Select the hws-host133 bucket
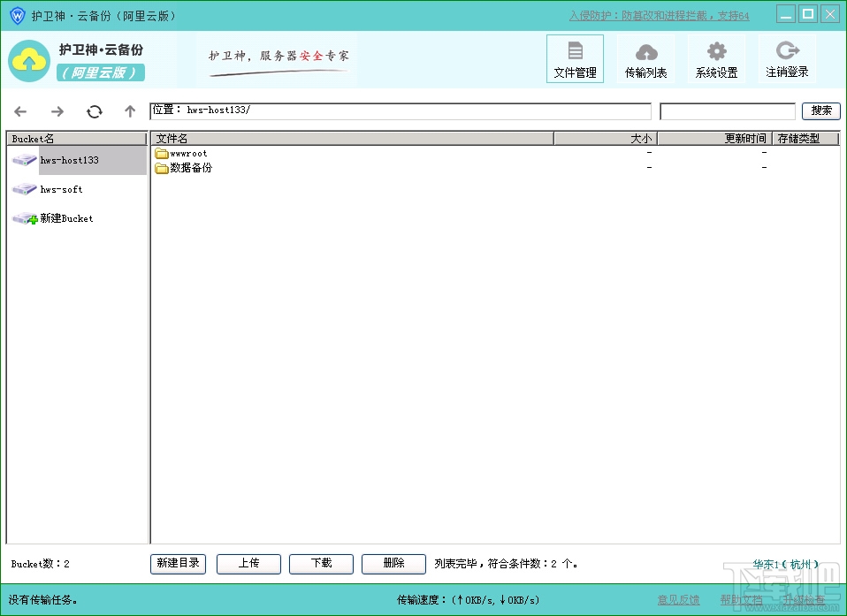The height and width of the screenshot is (616, 847). tap(77, 160)
